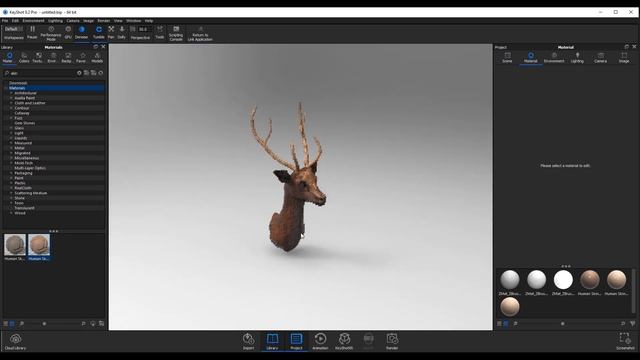Click the Perspective field of view value

[x=145, y=29]
